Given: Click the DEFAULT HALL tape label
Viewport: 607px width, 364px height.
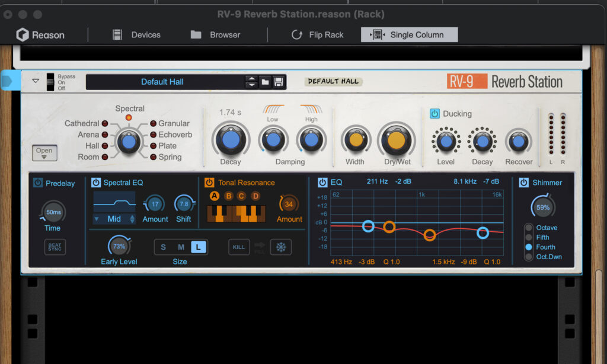Looking at the screenshot, I should coord(333,81).
